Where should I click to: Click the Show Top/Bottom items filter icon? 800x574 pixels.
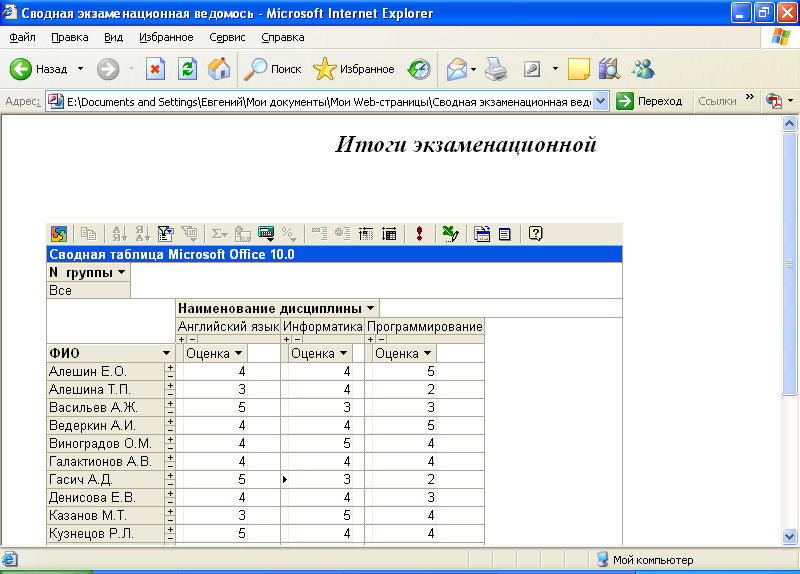190,234
